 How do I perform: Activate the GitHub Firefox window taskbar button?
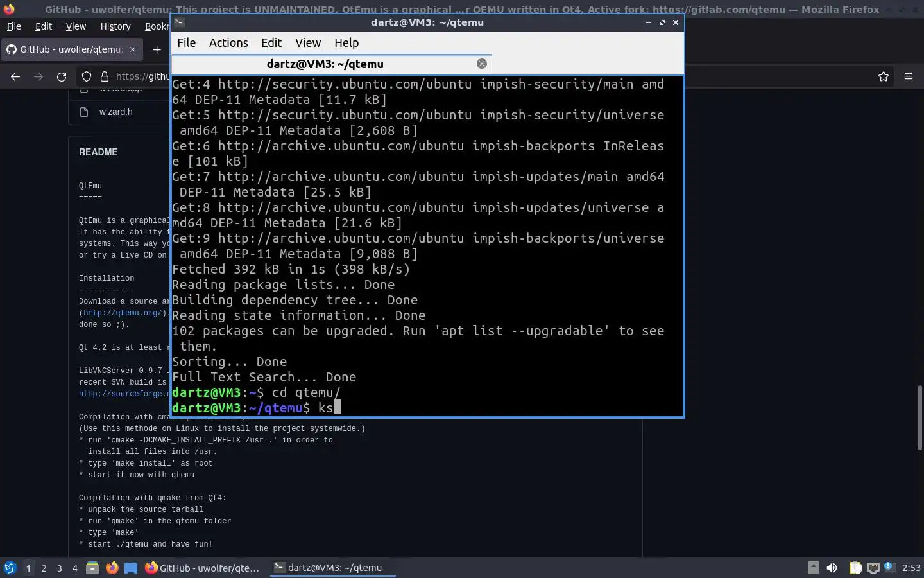coord(203,568)
